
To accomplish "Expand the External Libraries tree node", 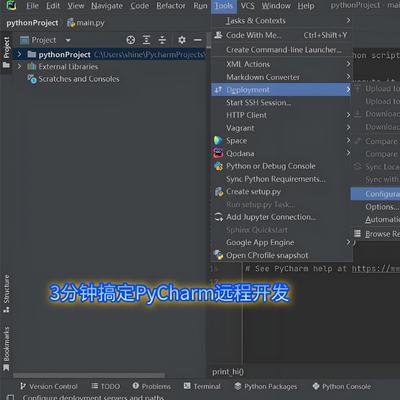I will click(19, 66).
